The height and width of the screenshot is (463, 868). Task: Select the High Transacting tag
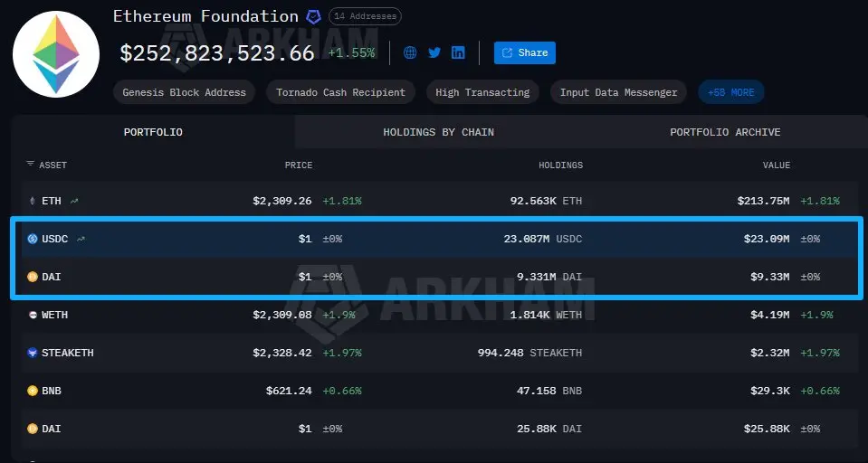[x=482, y=92]
